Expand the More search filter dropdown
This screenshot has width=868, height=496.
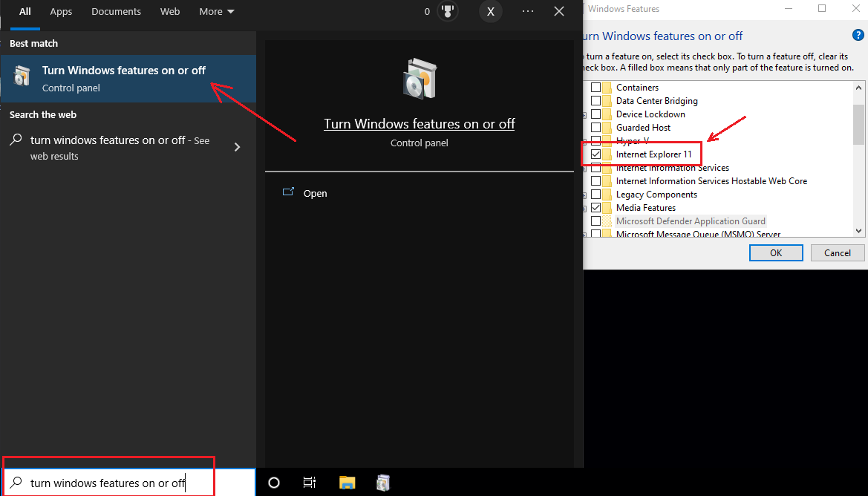217,12
